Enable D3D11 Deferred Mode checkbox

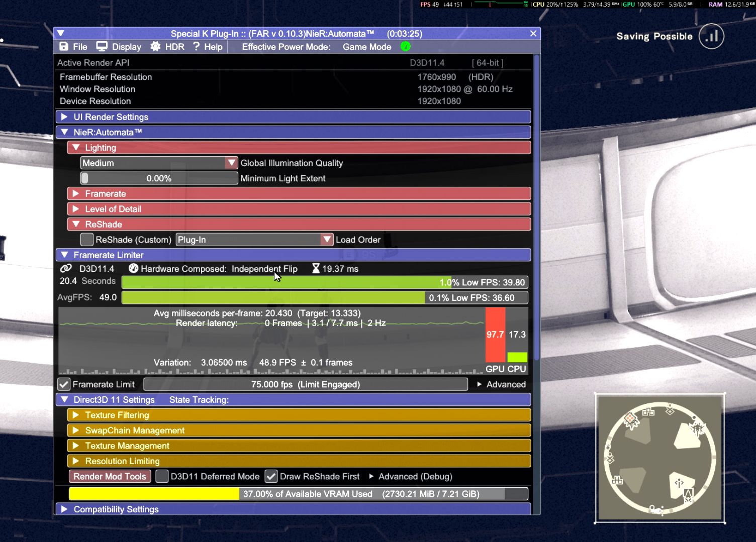pyautogui.click(x=162, y=476)
